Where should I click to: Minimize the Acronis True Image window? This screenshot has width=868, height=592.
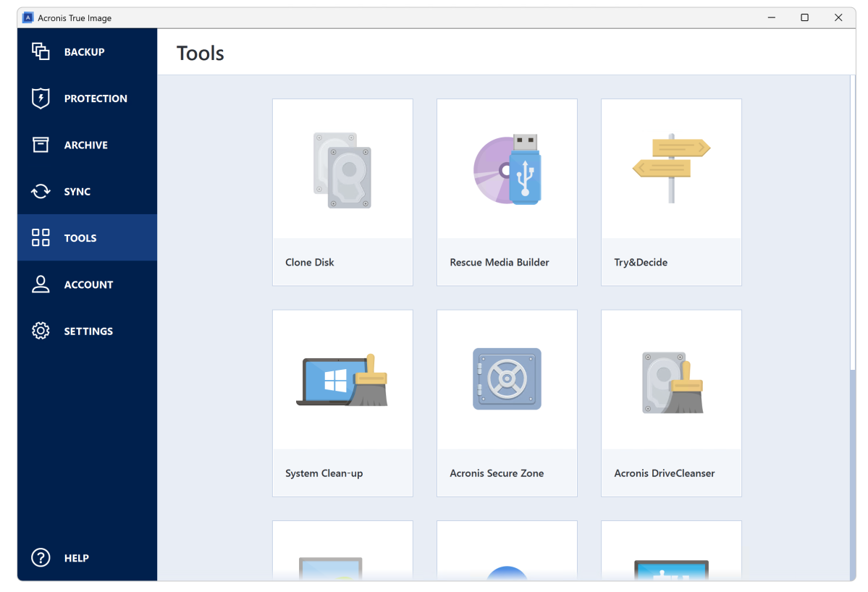pyautogui.click(x=771, y=17)
